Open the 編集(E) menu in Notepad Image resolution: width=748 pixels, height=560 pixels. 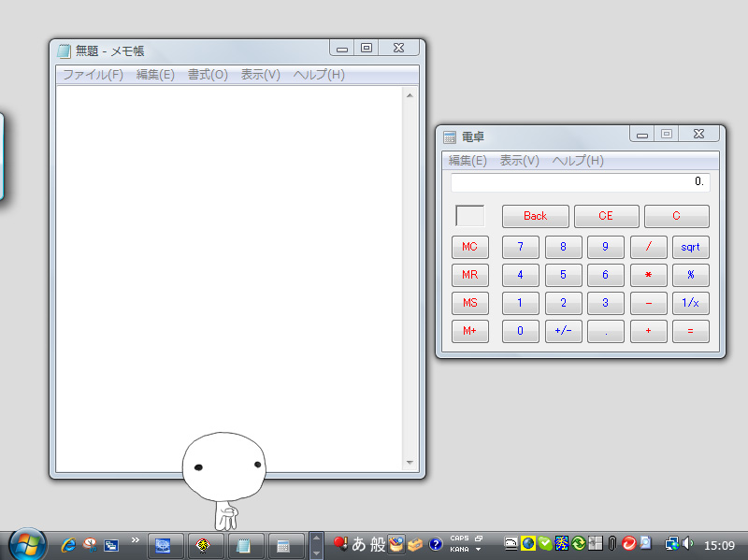pos(155,75)
